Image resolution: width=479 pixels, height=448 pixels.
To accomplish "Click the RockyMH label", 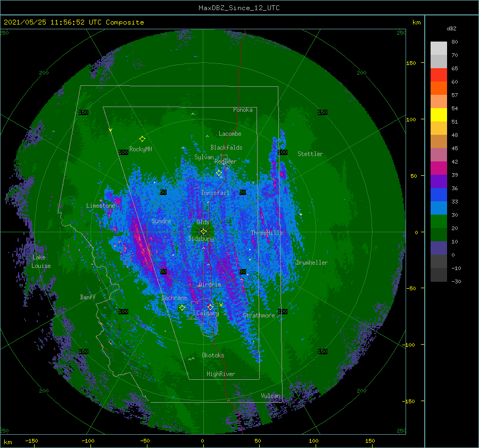I will 141,149.
